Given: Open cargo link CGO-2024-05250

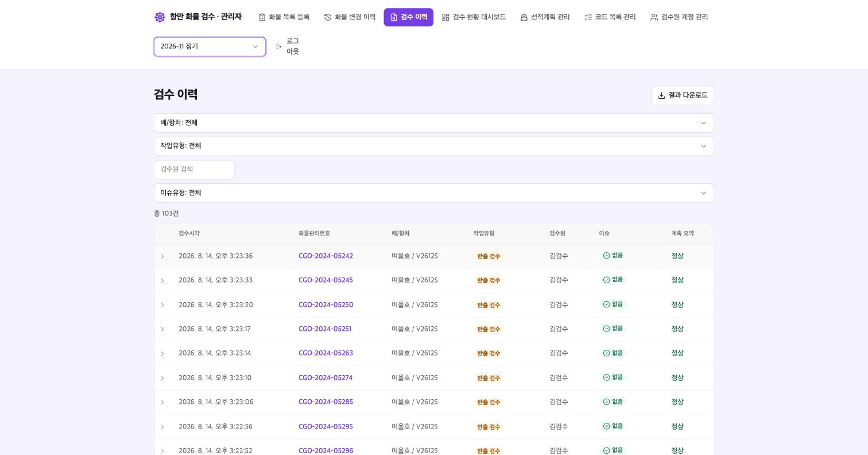Looking at the screenshot, I should coord(325,305).
